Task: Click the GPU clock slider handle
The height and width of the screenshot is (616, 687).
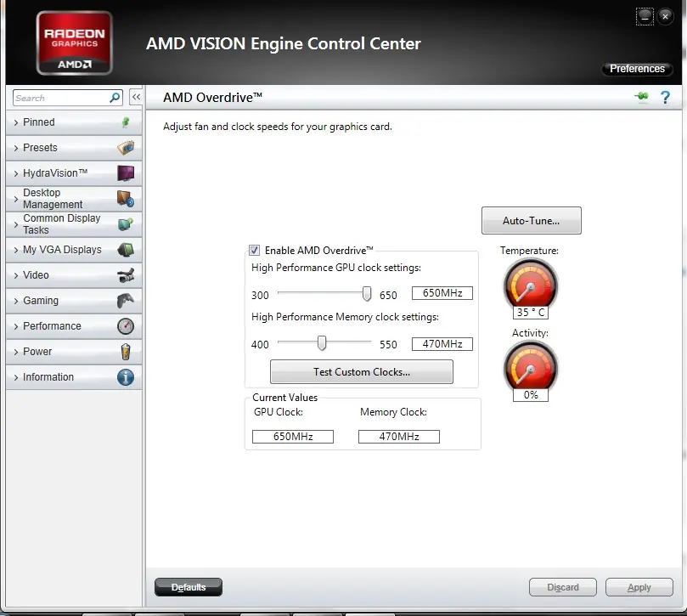Action: coord(367,293)
